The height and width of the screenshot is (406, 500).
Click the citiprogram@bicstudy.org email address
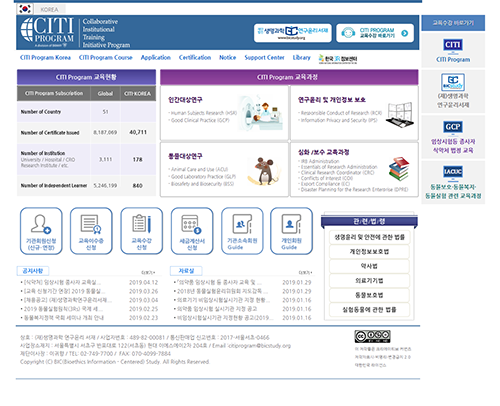click(260, 346)
